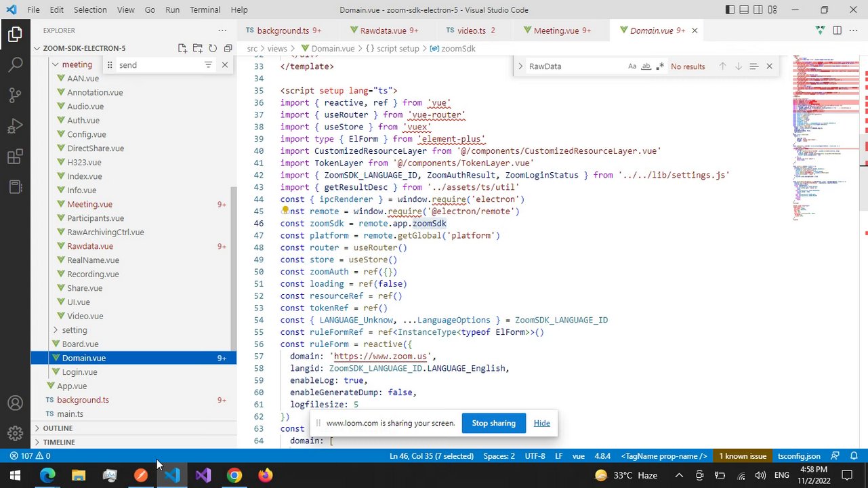This screenshot has width=868, height=488.
Task: Click the 1 known issue status item
Action: coord(743,456)
